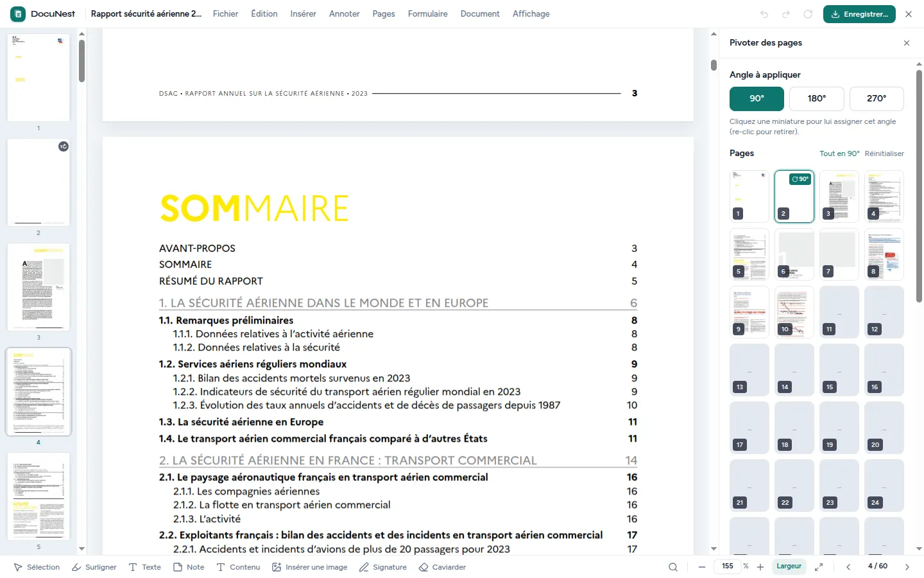The image size is (924, 578).
Task: Toggle the Largeur fit-width button
Action: (789, 566)
